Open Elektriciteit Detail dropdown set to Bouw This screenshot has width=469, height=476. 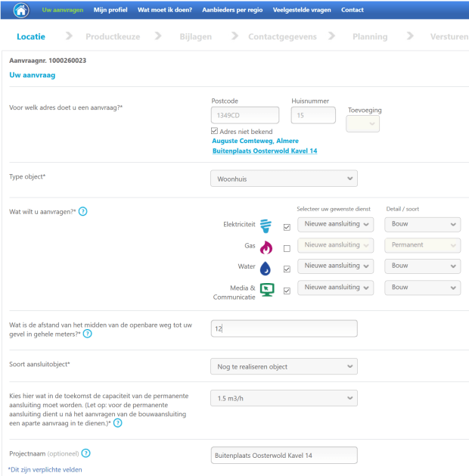(x=422, y=224)
